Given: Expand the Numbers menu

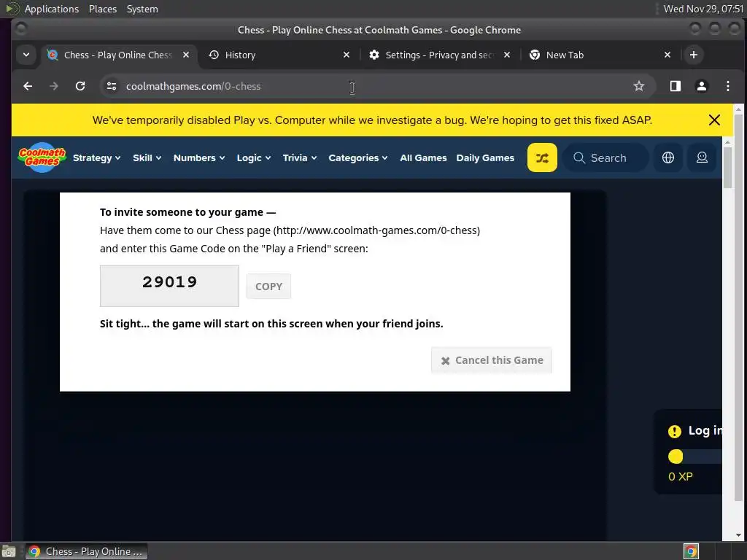Looking at the screenshot, I should click(x=198, y=157).
